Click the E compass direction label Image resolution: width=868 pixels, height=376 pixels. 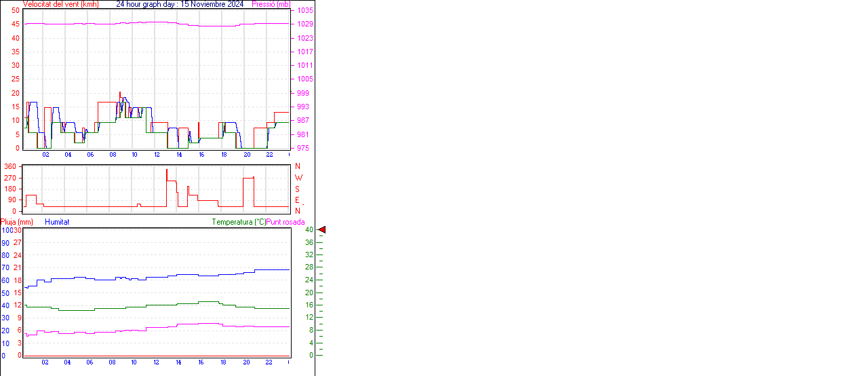pos(297,200)
